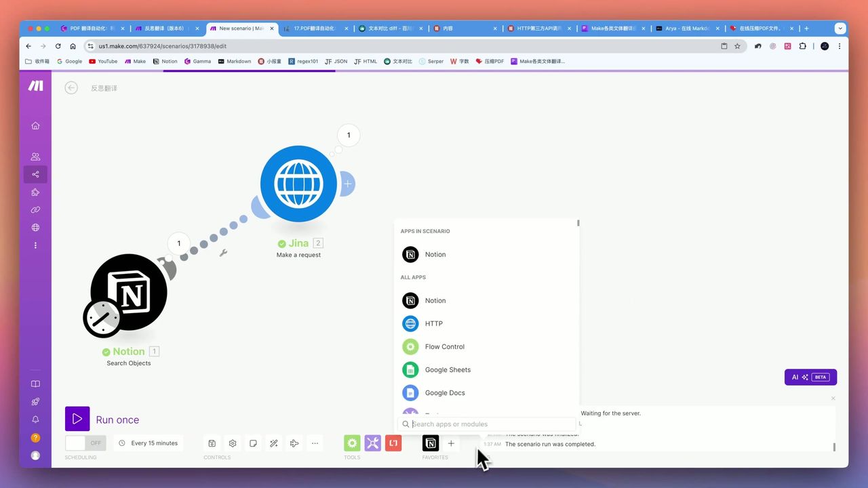The width and height of the screenshot is (868, 488).
Task: Click the Search apps or modules field
Action: coord(488,424)
